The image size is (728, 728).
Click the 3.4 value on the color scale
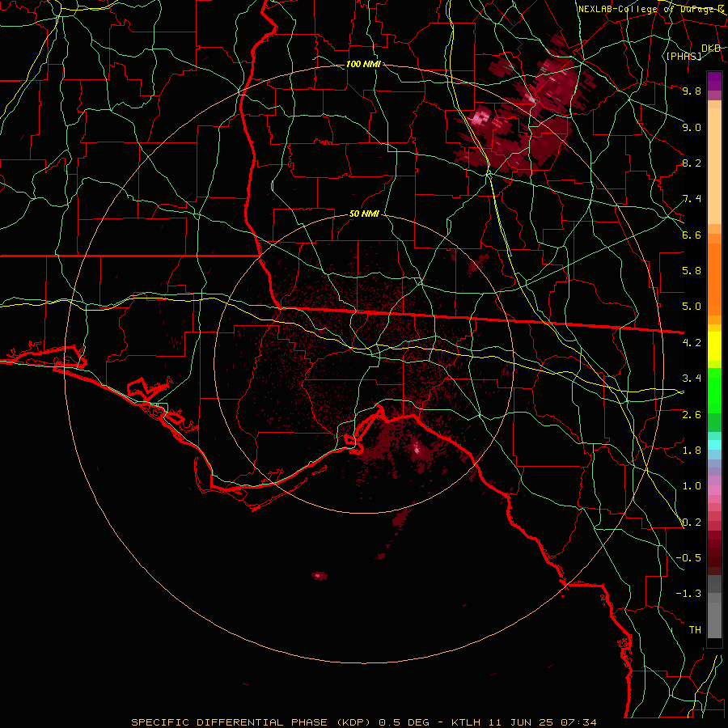(x=692, y=379)
